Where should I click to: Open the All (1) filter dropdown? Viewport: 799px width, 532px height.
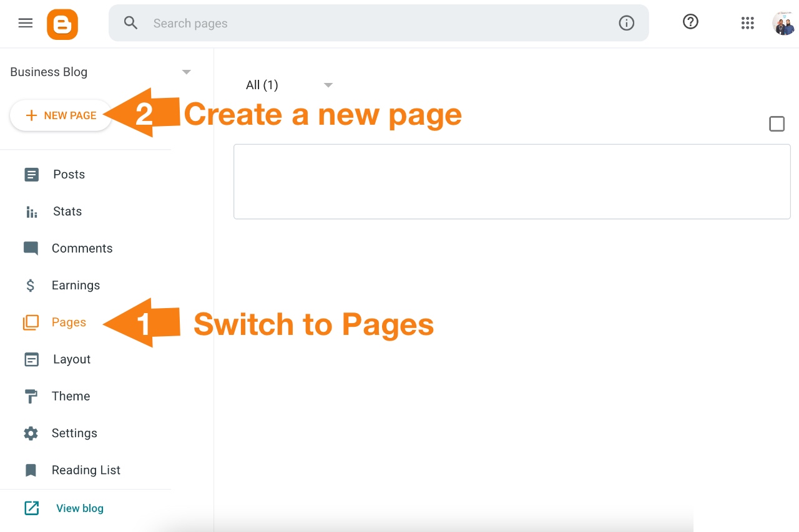(x=289, y=85)
